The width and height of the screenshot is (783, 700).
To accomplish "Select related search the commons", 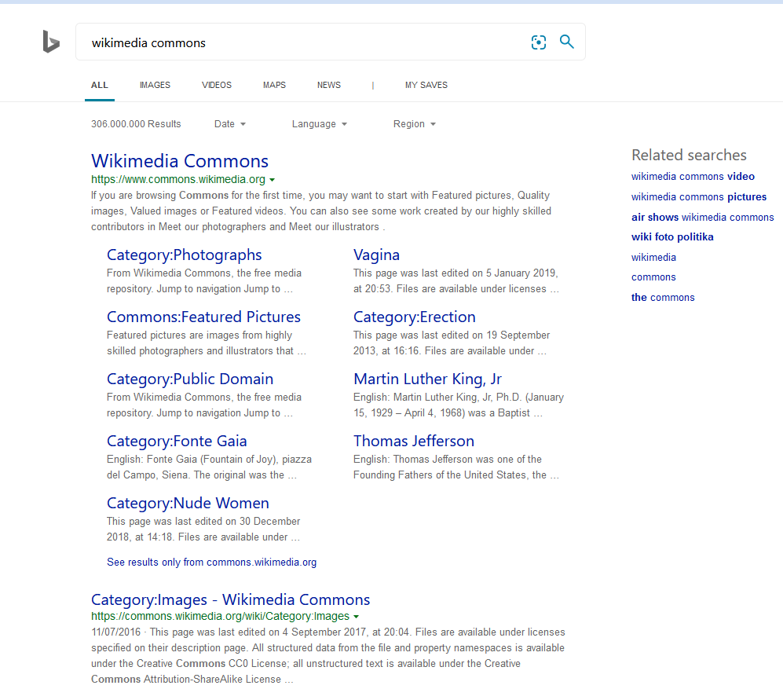I will click(663, 297).
